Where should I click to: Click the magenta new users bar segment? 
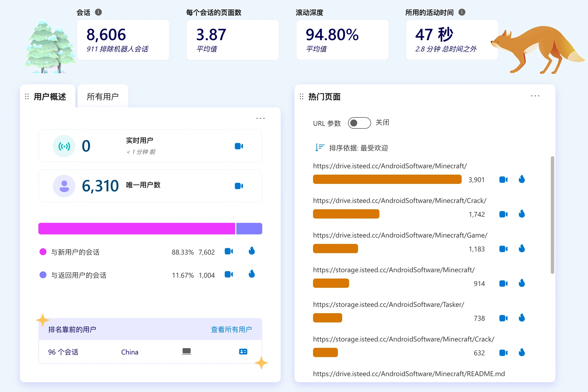coord(136,229)
